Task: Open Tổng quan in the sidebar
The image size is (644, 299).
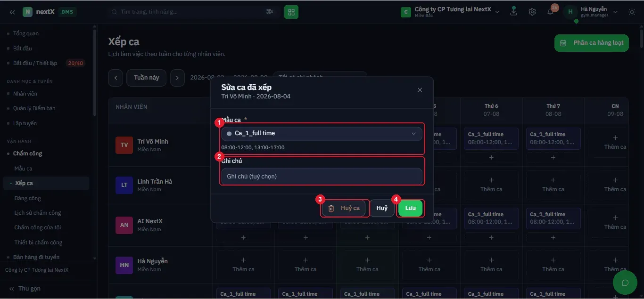Action: pyautogui.click(x=26, y=33)
